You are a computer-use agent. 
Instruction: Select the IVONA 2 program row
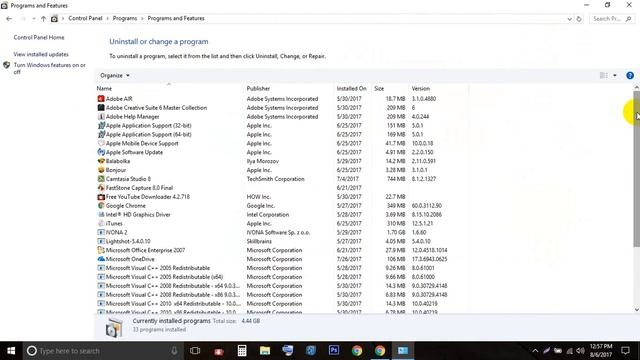(x=282, y=232)
